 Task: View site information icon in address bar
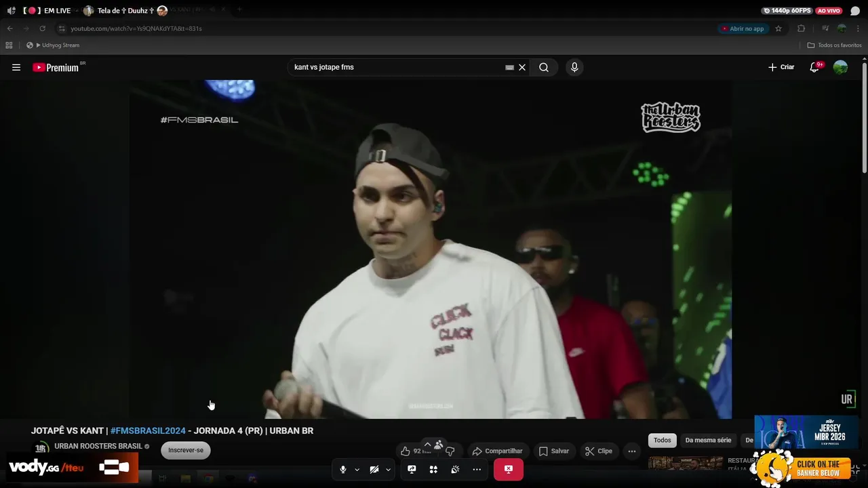[x=62, y=28]
